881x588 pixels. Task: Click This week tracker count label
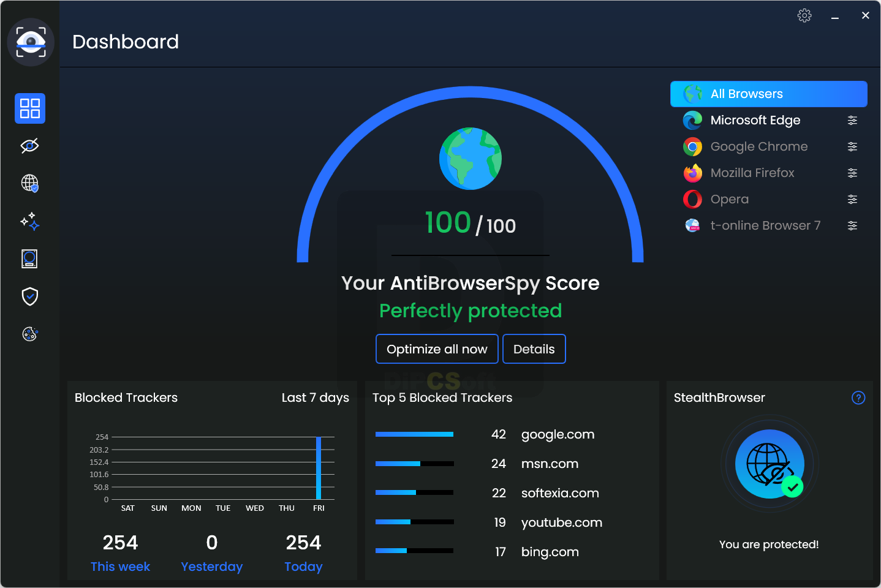point(120,567)
